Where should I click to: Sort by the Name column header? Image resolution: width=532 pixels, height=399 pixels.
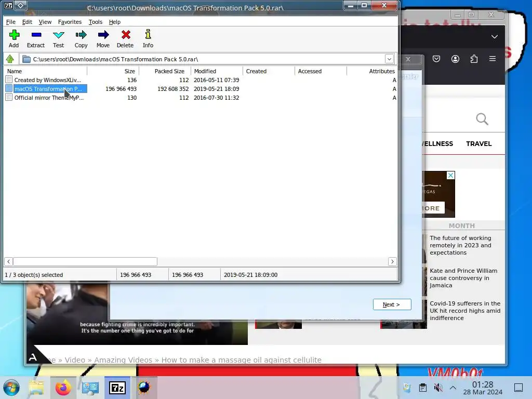46,71
